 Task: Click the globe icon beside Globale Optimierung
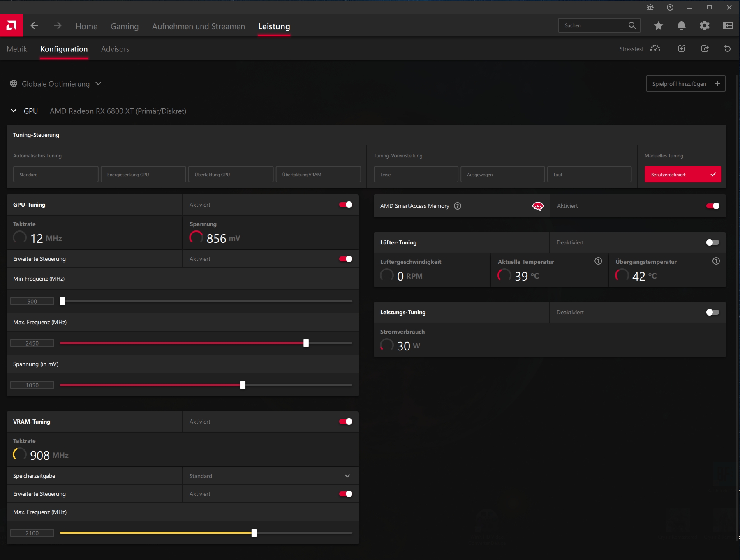[14, 83]
